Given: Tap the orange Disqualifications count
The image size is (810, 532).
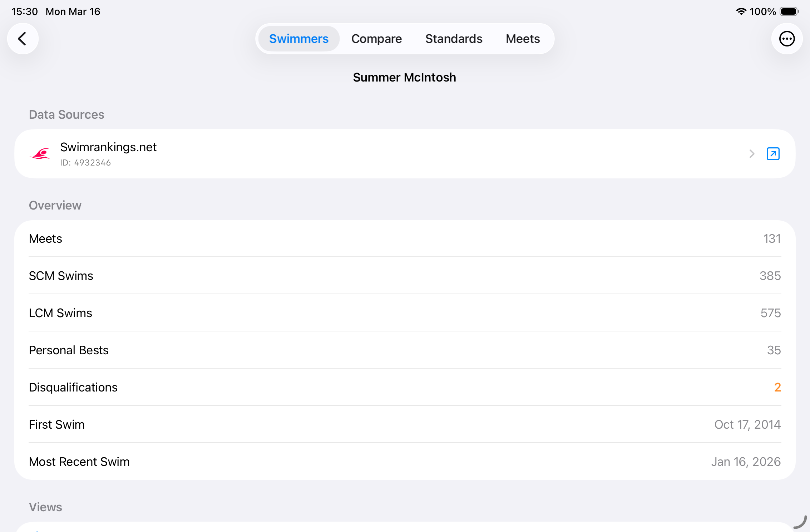Looking at the screenshot, I should point(777,387).
